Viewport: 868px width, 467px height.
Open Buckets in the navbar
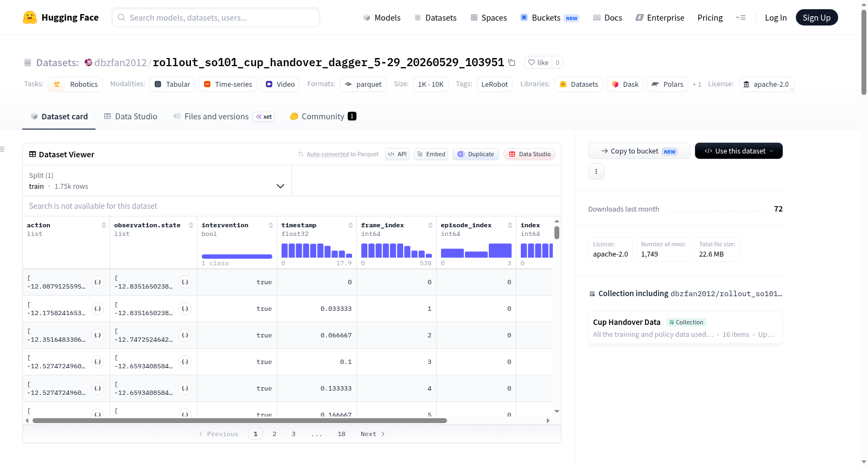tap(550, 17)
